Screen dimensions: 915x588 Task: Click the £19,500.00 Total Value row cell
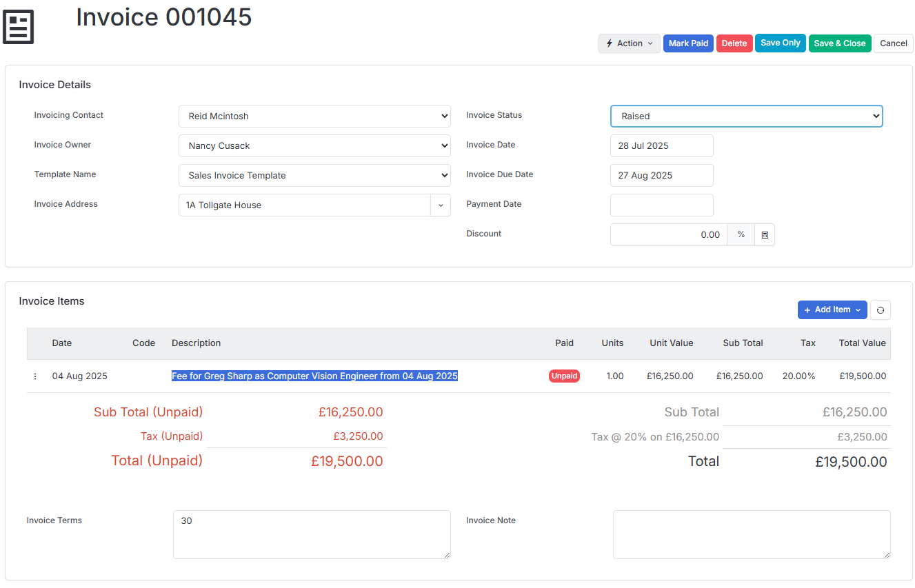coord(863,376)
